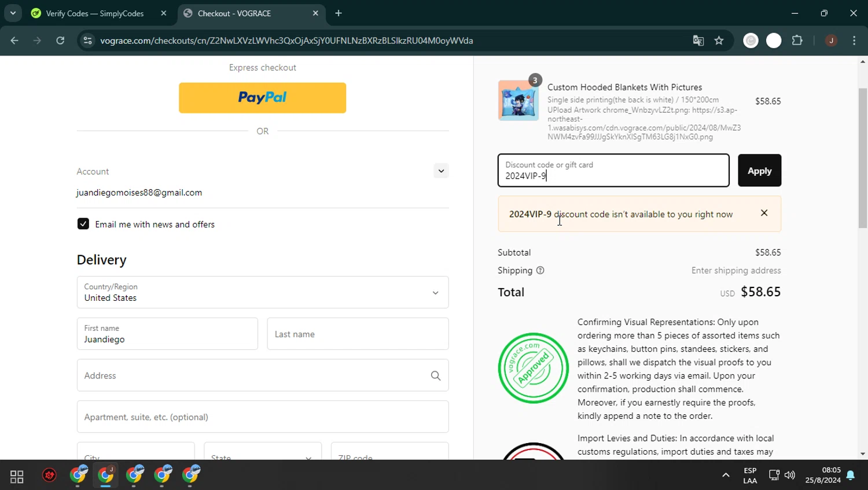
Task: Open the Country/Region dropdown
Action: click(262, 292)
